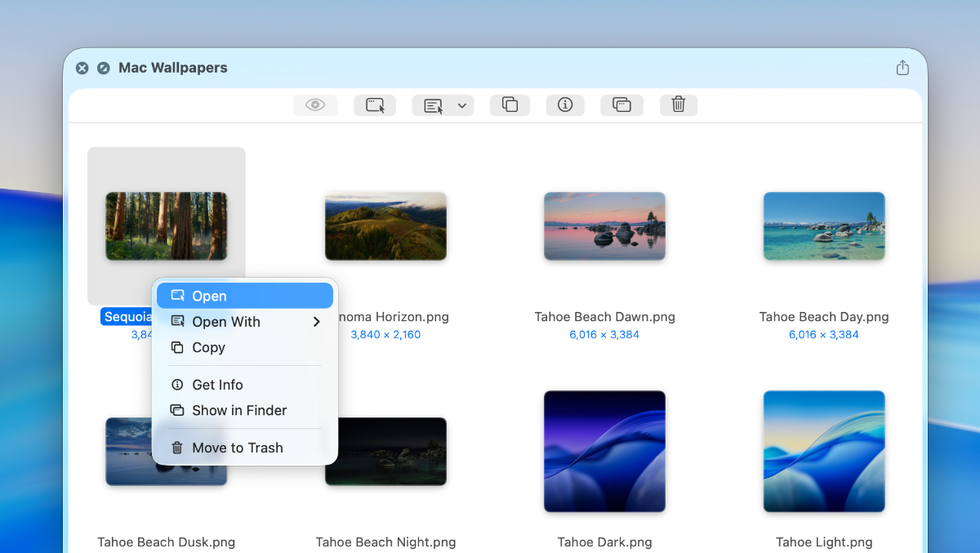Click the Share icon in title bar

902,68
